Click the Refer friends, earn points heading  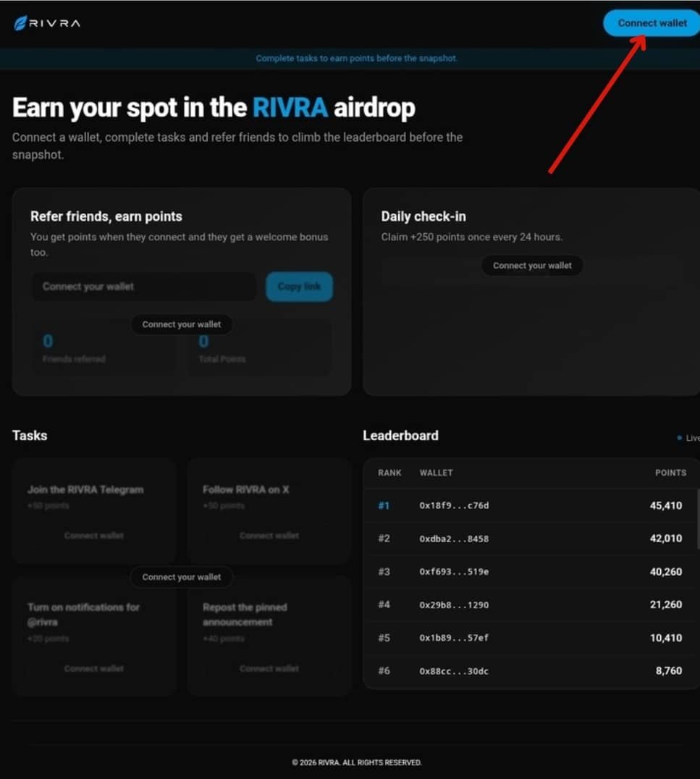click(106, 216)
